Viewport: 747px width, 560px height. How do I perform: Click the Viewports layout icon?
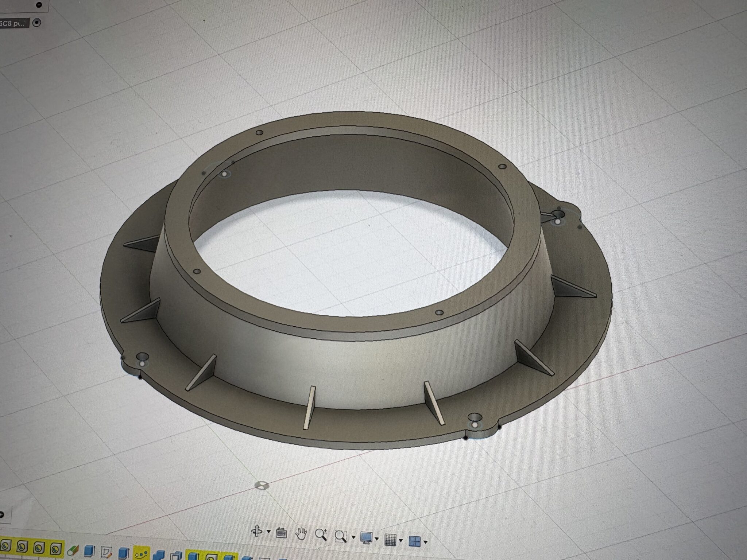[414, 541]
